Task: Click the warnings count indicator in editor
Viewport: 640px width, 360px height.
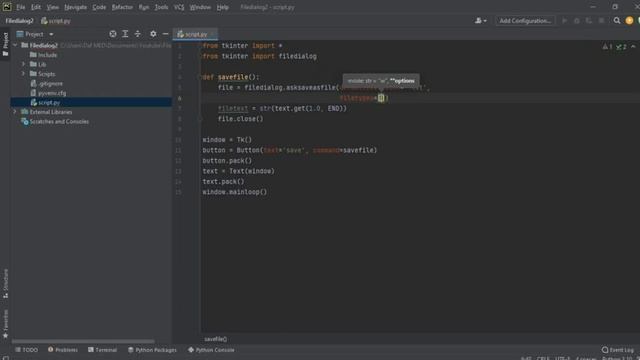Action: [607, 47]
